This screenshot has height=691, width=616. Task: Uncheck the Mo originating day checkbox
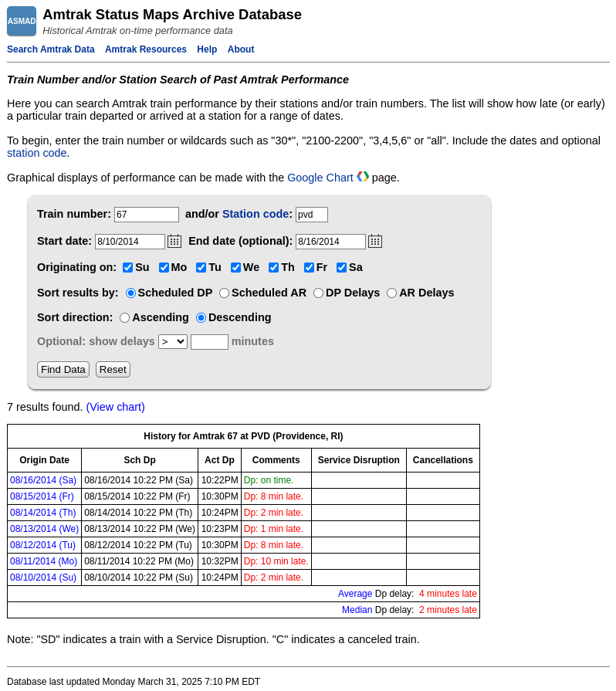pos(164,267)
